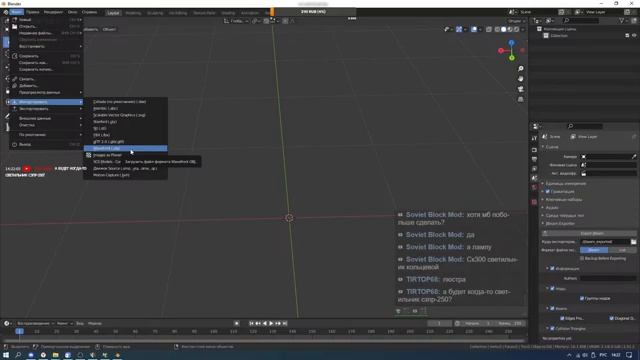Toggle the Gravity checkbox in Scene properties

pyautogui.click(x=548, y=191)
